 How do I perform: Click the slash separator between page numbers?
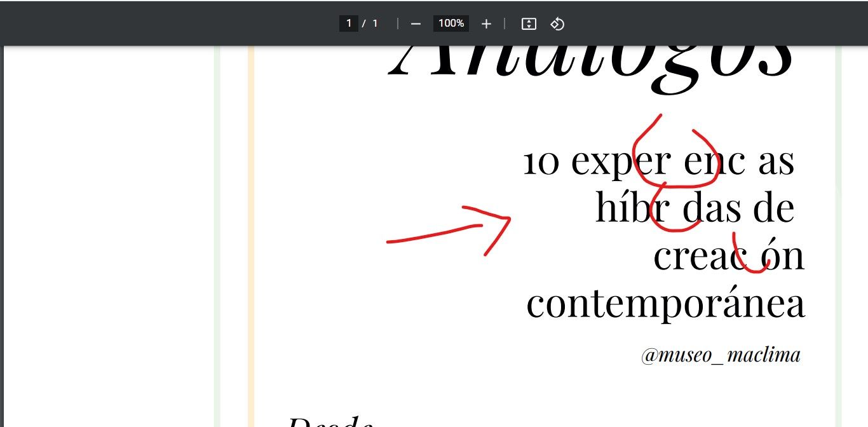click(x=364, y=24)
